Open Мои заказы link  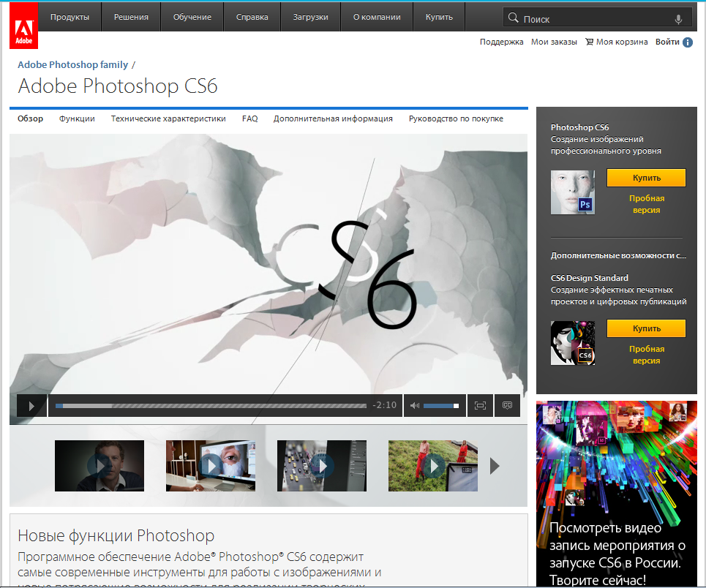pos(554,42)
